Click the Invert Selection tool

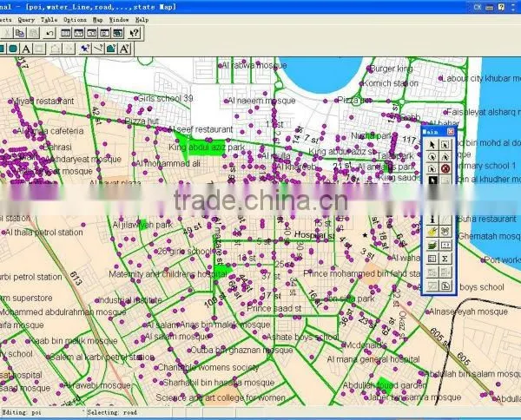click(432, 180)
